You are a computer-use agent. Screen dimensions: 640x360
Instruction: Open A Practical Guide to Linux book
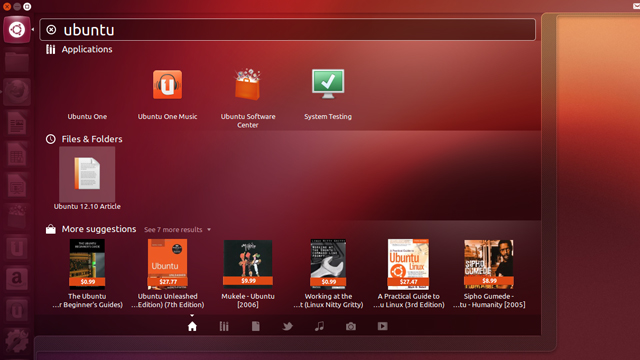[x=409, y=273]
